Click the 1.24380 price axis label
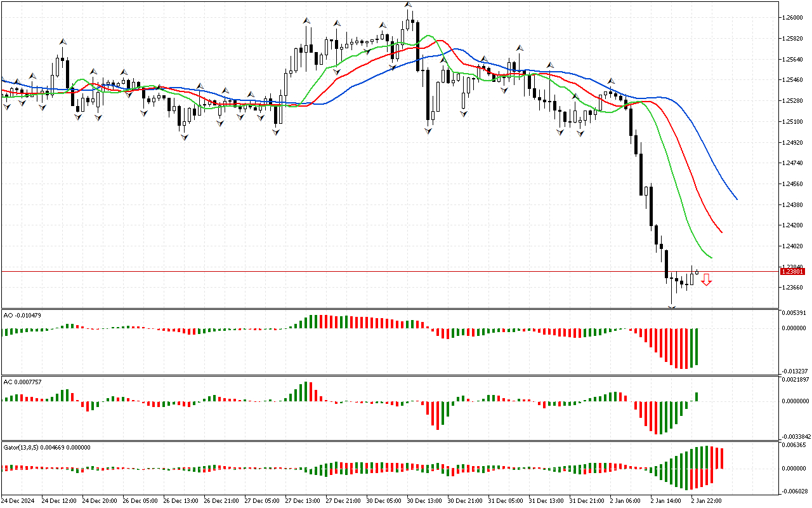Screen dimensions: 812x508 [793, 204]
